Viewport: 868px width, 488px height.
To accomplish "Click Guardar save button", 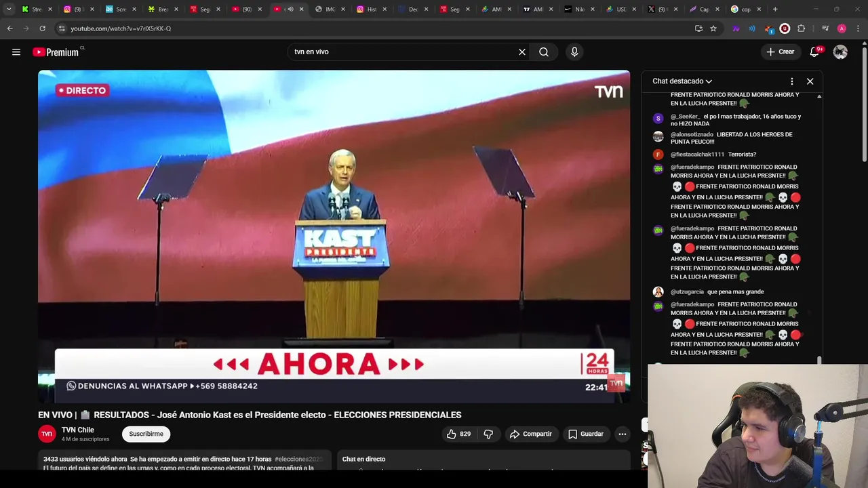I will tap(585, 434).
